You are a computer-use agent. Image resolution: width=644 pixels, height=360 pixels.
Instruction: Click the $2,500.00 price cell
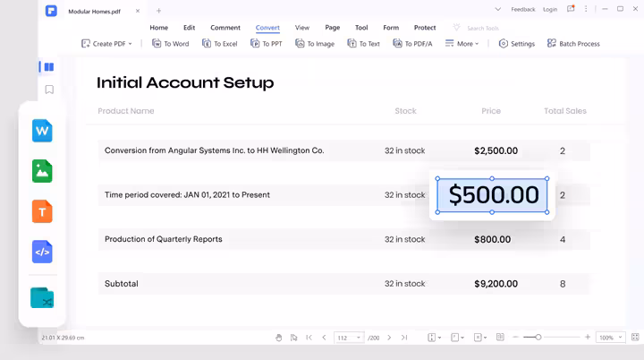[496, 150]
